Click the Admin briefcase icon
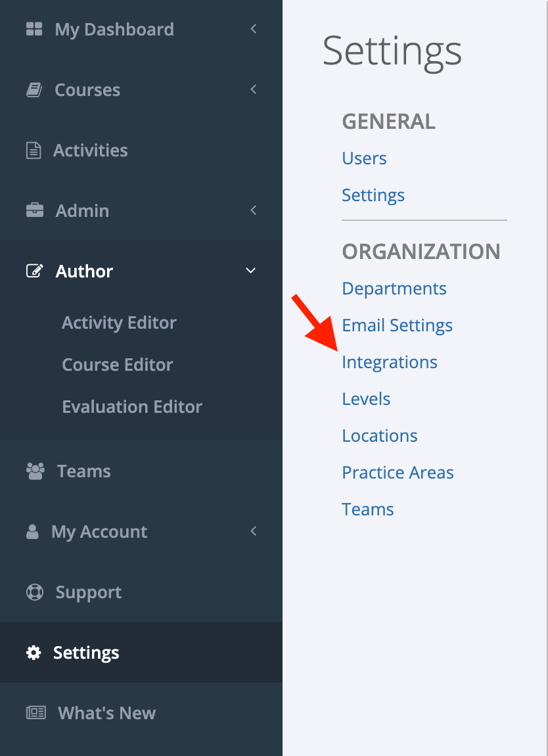 coord(35,210)
